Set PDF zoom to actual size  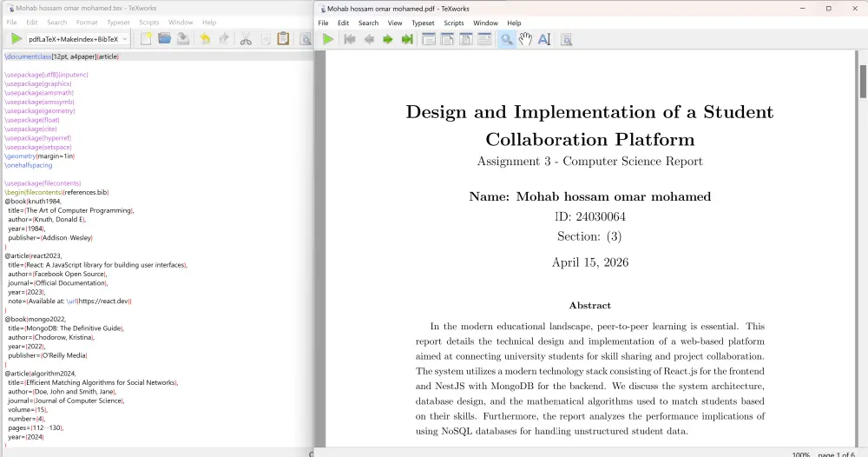coord(429,39)
